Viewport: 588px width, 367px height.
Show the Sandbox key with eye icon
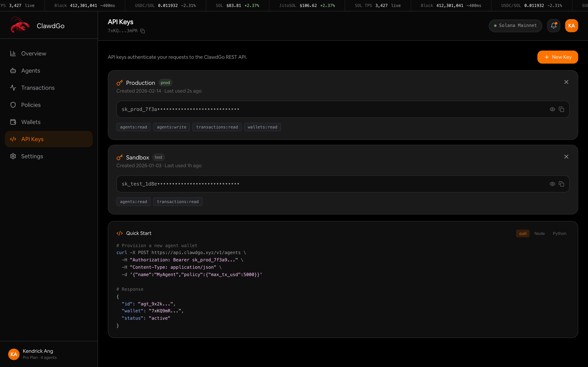tap(552, 184)
